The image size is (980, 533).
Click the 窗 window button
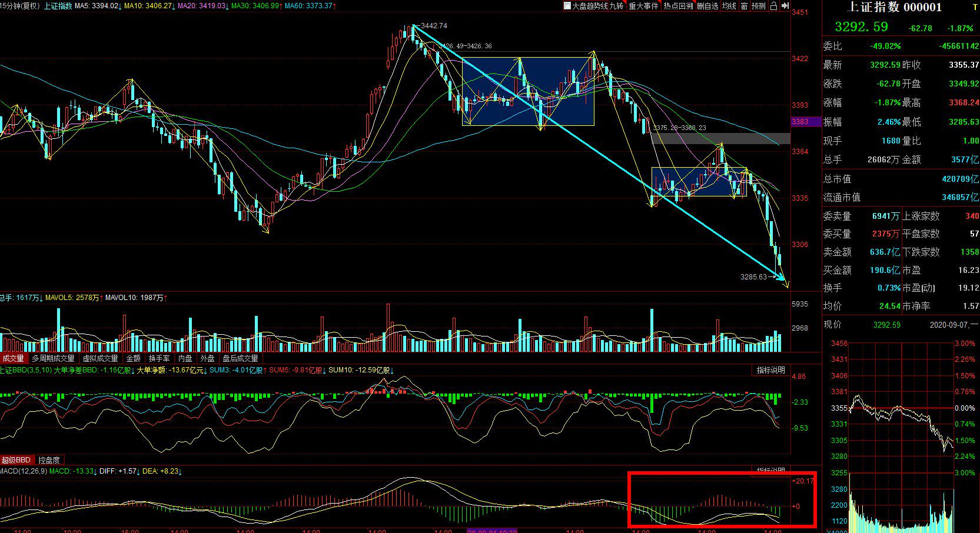coord(744,6)
